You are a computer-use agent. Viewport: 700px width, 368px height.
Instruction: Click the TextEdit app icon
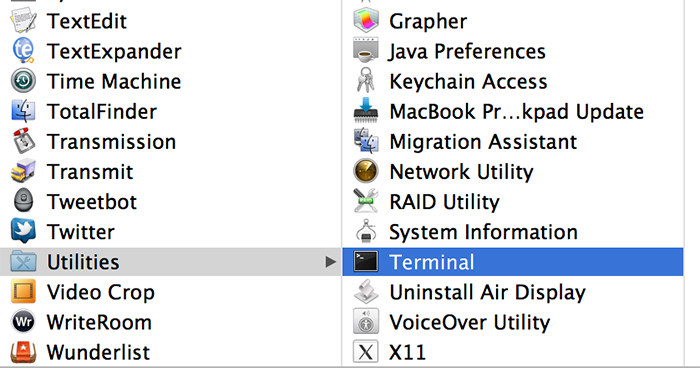pos(23,21)
